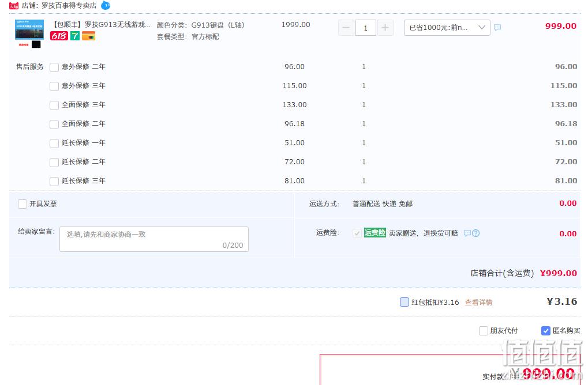Viewport: 588px width, 385px height.
Task: Click the comment icon beside shipping insurance text
Action: tap(467, 233)
